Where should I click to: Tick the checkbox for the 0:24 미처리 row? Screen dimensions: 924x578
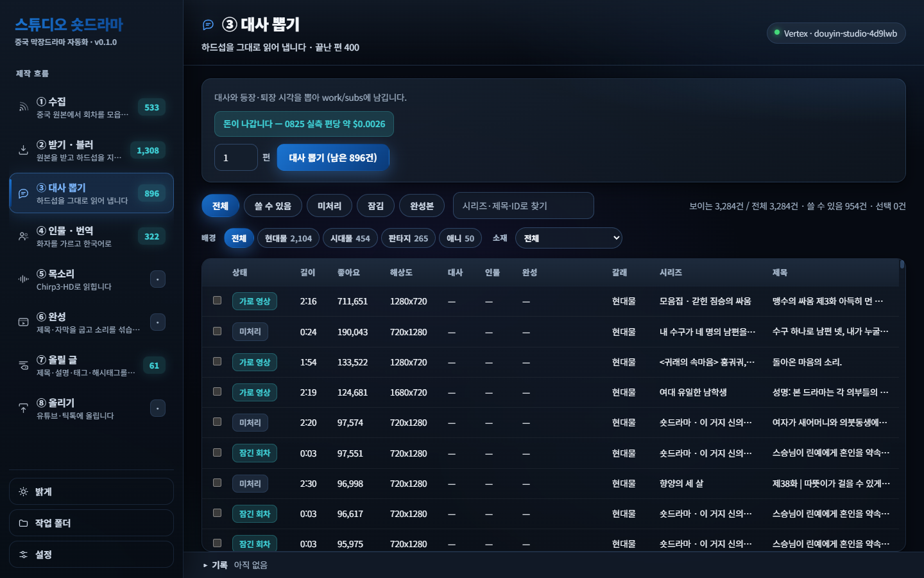[x=218, y=331]
